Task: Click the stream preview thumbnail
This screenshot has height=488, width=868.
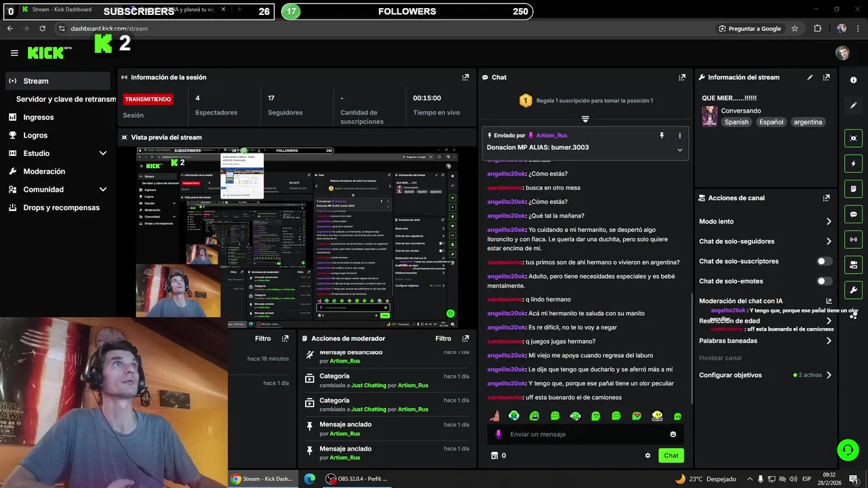Action: (297, 238)
